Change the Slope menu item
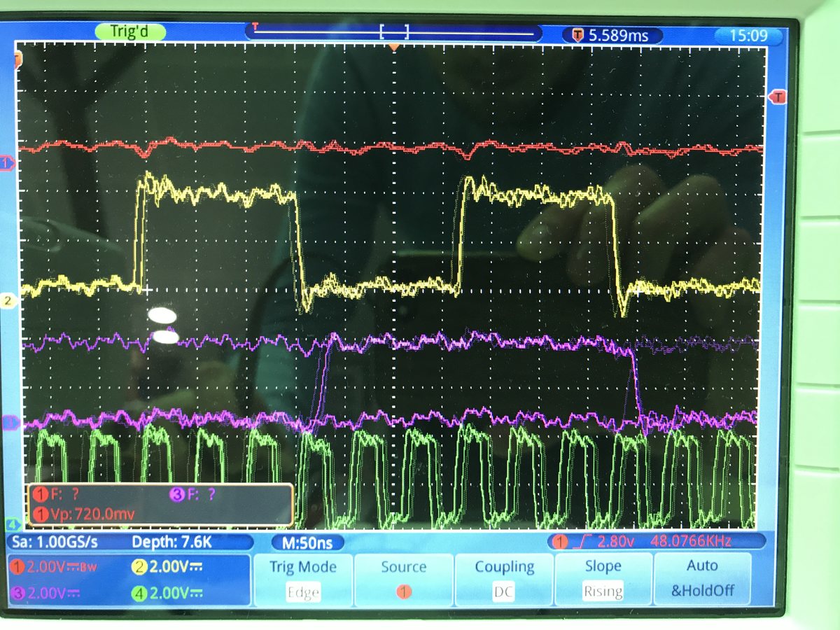840x630 pixels. pyautogui.click(x=603, y=578)
